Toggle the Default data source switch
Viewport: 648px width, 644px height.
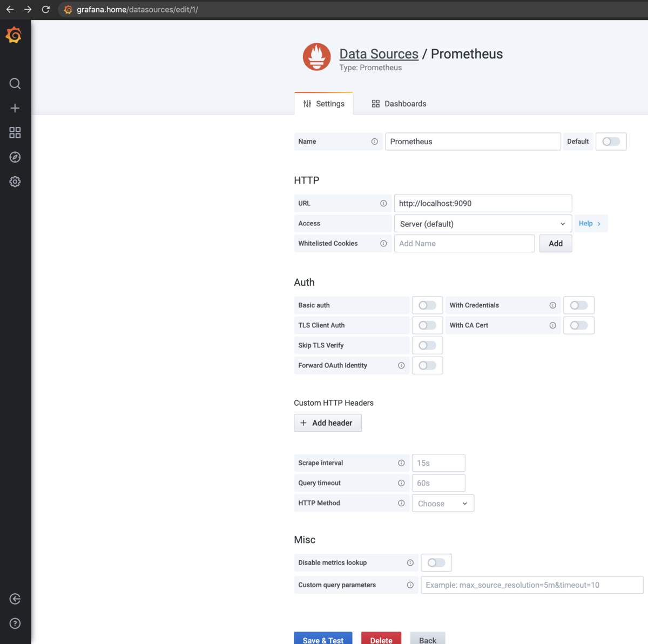pyautogui.click(x=611, y=142)
